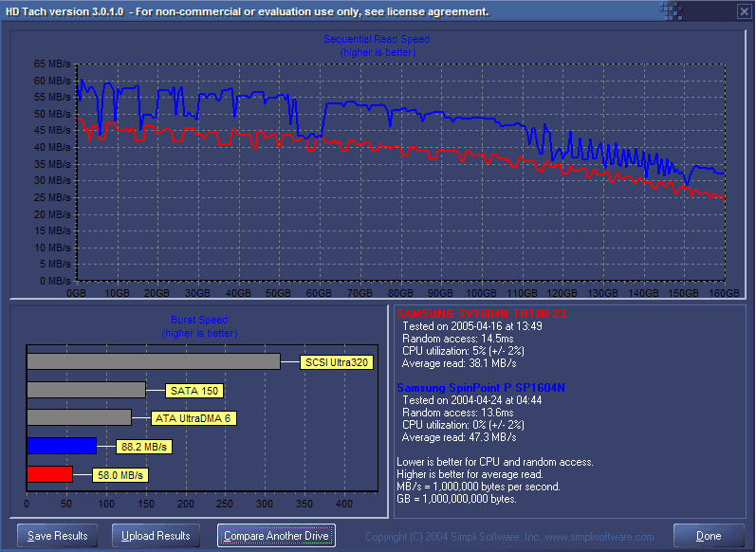Click the gray ATA UltraDMA 6 bar

point(79,417)
